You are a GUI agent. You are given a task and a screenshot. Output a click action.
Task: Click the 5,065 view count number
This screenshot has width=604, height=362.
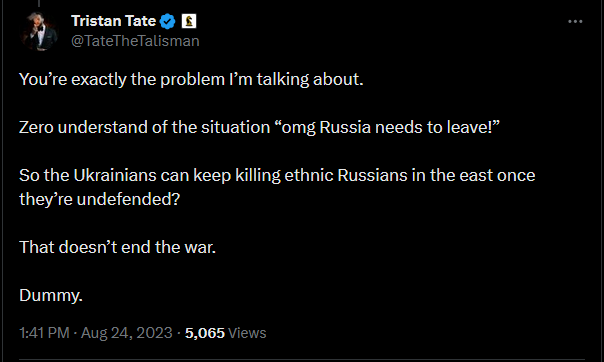(x=205, y=333)
